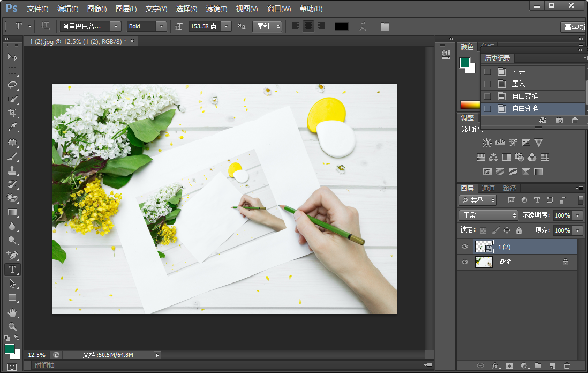This screenshot has height=373, width=588.
Task: Align text left
Action: pyautogui.click(x=295, y=26)
